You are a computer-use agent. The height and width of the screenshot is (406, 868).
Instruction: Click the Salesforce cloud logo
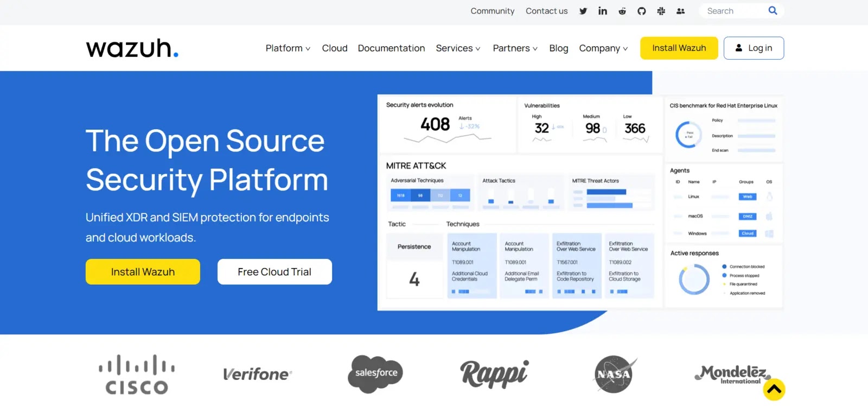point(375,373)
